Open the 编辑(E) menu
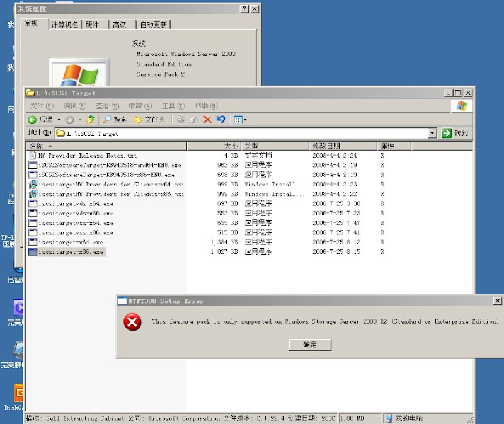504x424 pixels. click(74, 106)
